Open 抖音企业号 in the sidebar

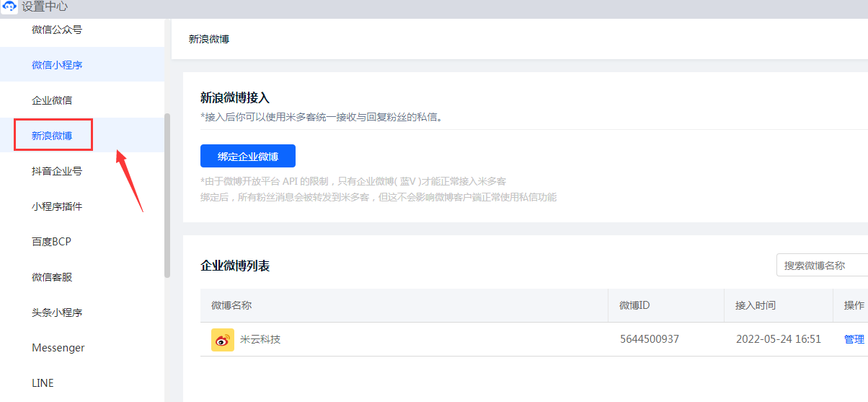(x=57, y=171)
